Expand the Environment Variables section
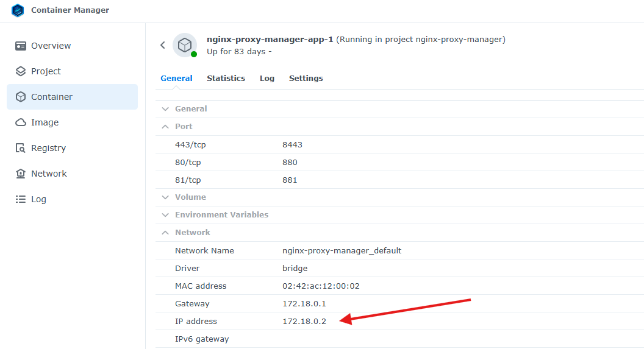 [165, 214]
